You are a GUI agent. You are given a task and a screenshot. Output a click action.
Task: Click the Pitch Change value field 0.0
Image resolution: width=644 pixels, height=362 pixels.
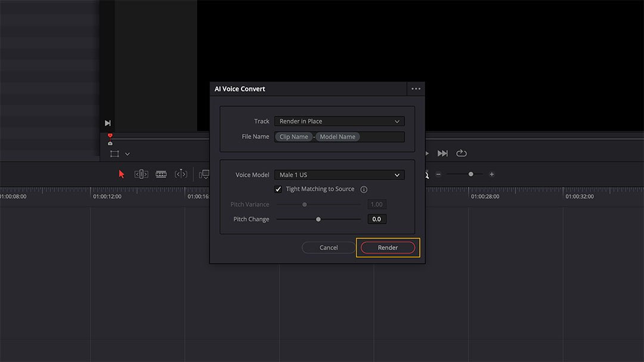click(x=377, y=219)
